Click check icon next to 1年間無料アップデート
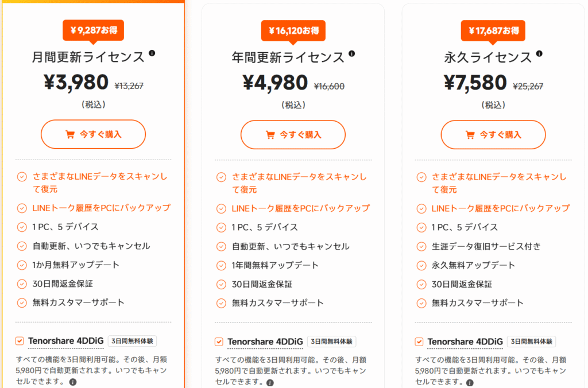Image resolution: width=588 pixels, height=388 pixels. pyautogui.click(x=221, y=265)
